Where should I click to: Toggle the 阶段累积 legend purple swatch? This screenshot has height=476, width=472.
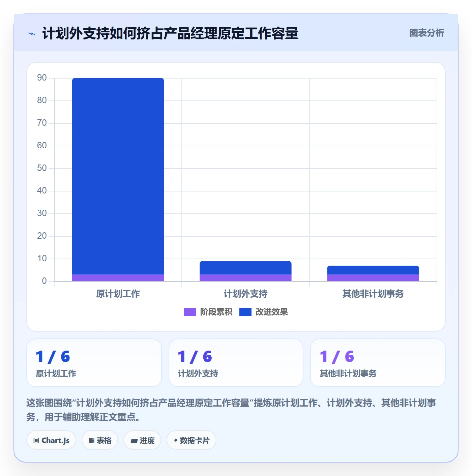click(x=190, y=312)
